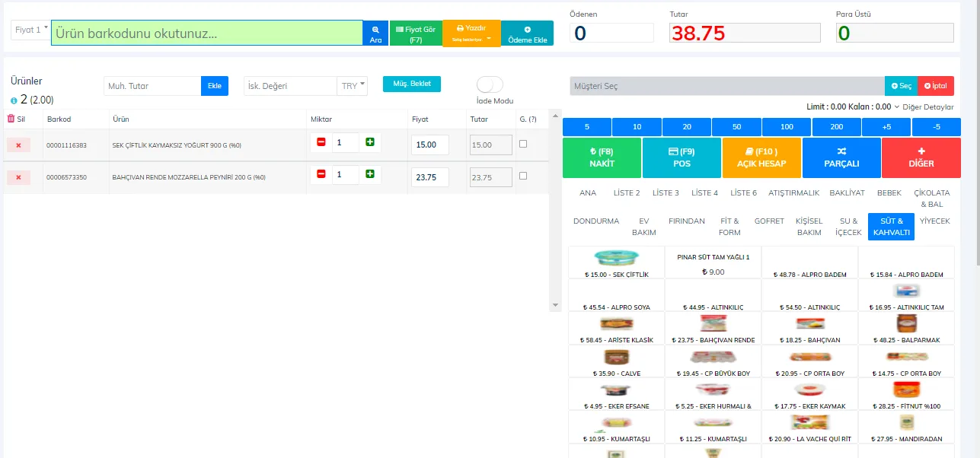Toggle the İade Modu switch

coord(490,85)
